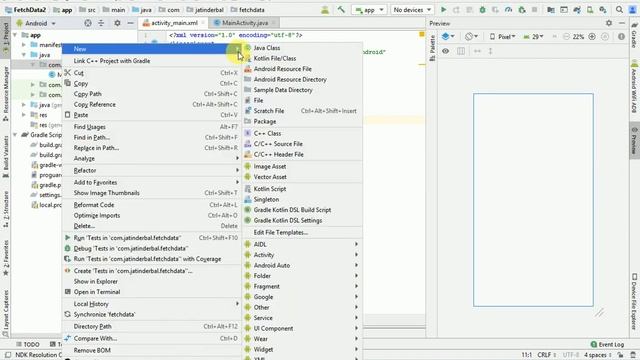
Task: Click the Make Project hammer icon
Action: click(x=341, y=9)
